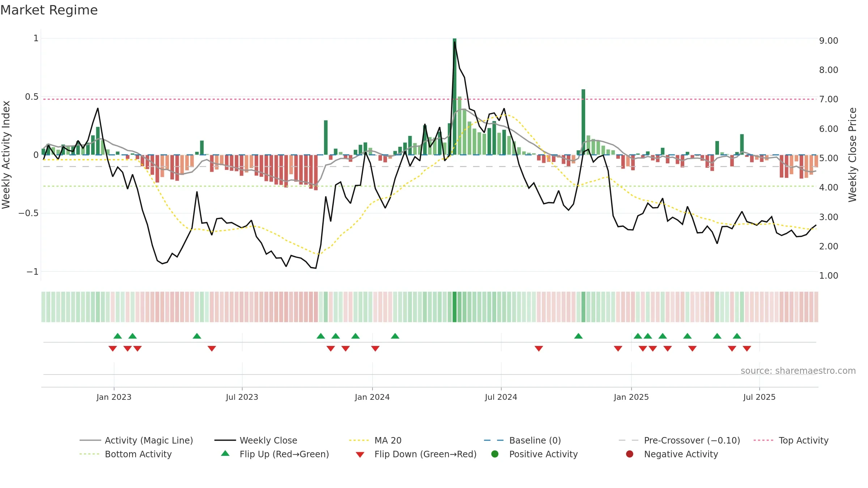The height and width of the screenshot is (488, 868).
Task: Click the 5.00 price axis tick
Action: 829,158
